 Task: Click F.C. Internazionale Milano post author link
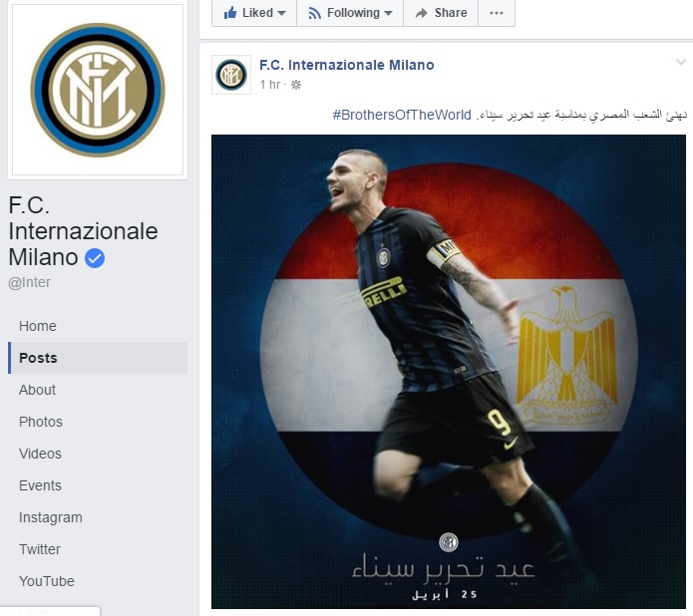[x=347, y=65]
